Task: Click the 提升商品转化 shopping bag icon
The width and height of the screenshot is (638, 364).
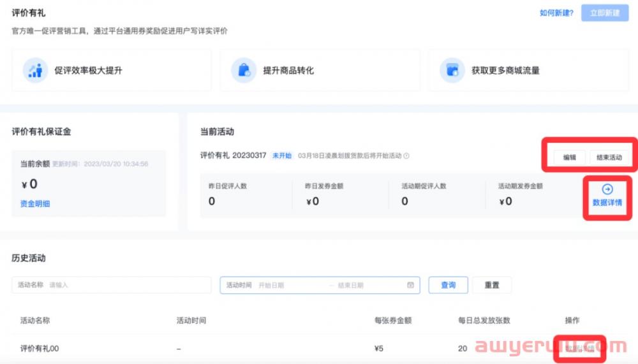Action: [x=244, y=70]
